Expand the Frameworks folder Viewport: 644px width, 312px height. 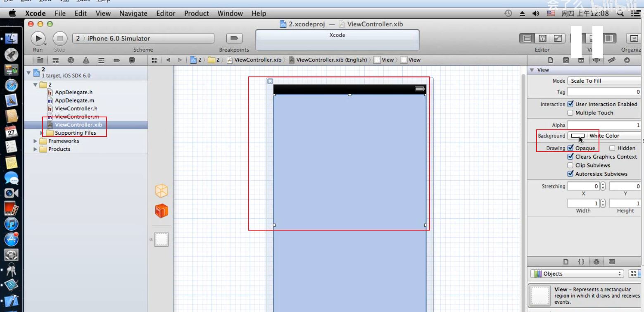35,141
